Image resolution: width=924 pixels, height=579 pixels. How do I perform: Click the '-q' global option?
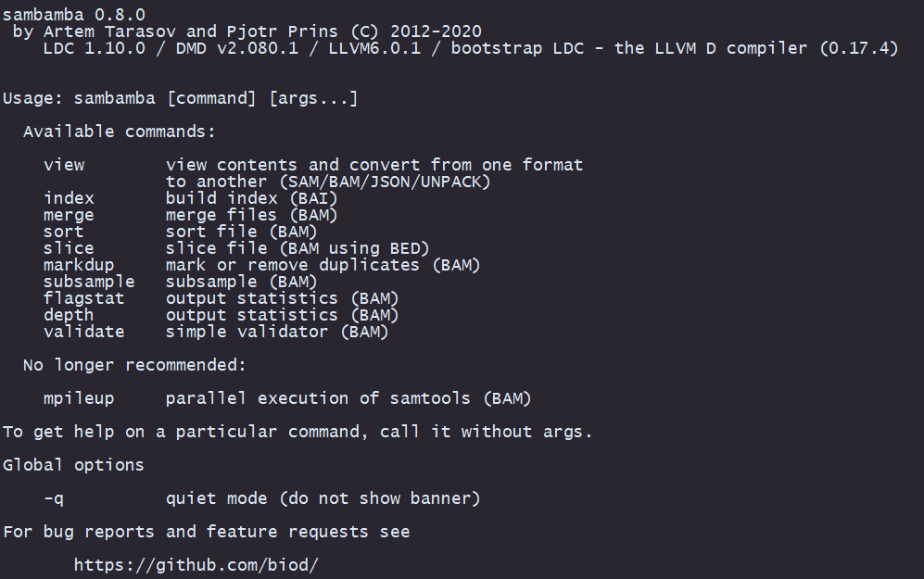click(x=54, y=498)
